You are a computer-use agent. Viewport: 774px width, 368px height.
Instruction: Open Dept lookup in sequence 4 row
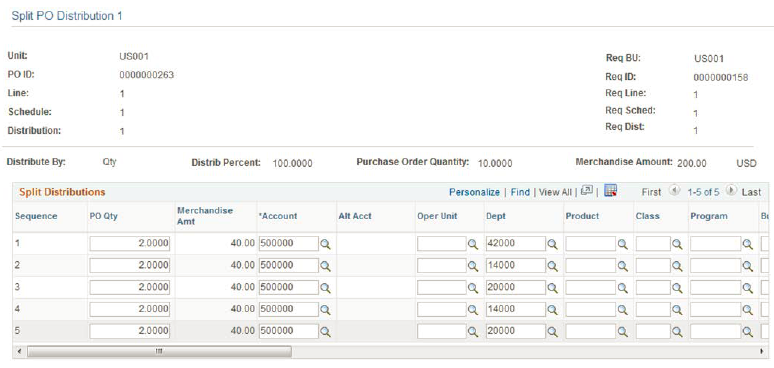(552, 309)
